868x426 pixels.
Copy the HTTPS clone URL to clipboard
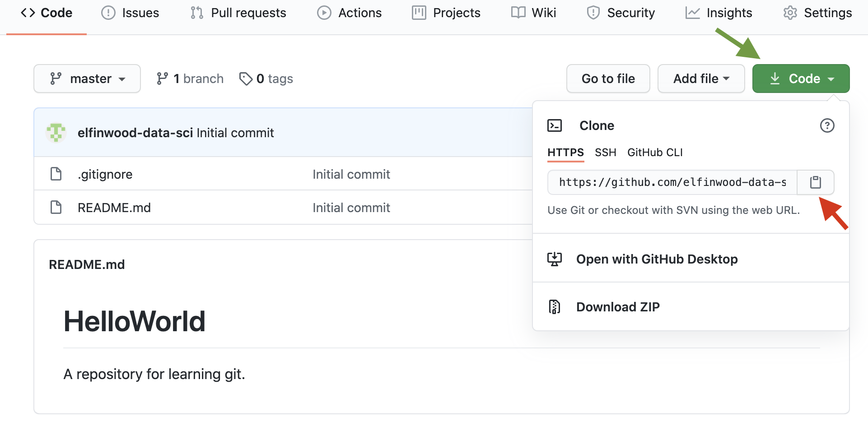pyautogui.click(x=815, y=182)
